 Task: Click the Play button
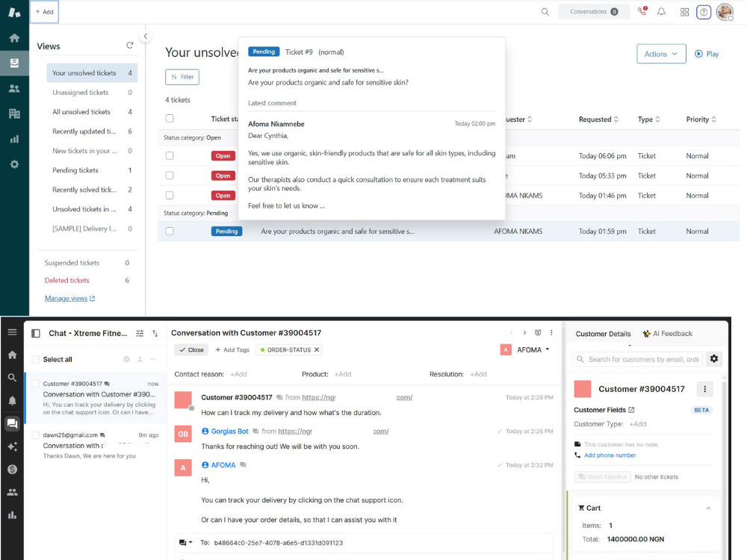[707, 54]
